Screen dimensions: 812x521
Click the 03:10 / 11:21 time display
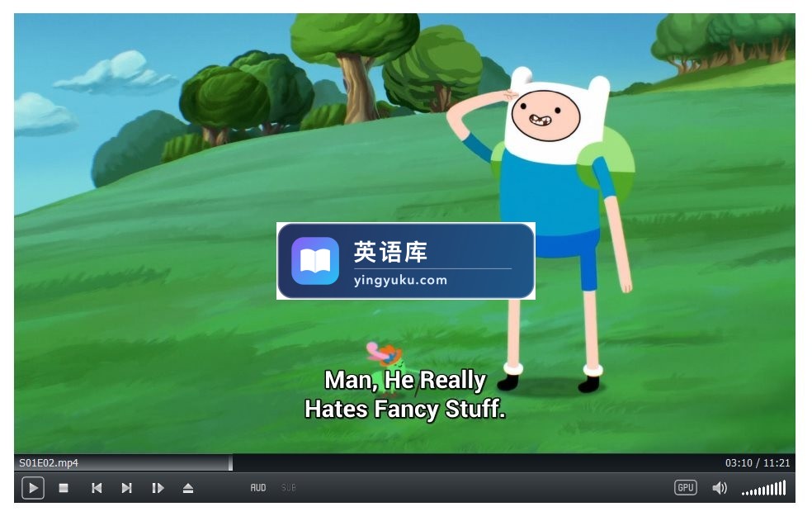click(x=757, y=463)
